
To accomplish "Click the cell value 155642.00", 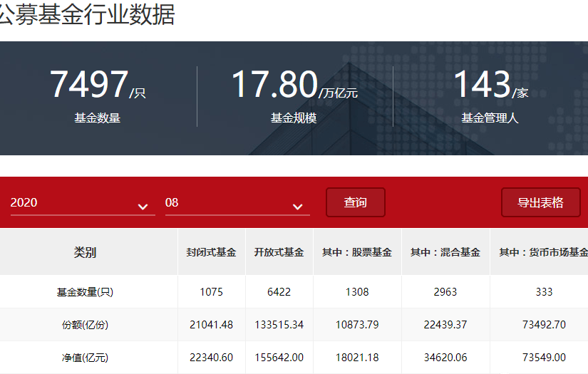I will [x=279, y=358].
